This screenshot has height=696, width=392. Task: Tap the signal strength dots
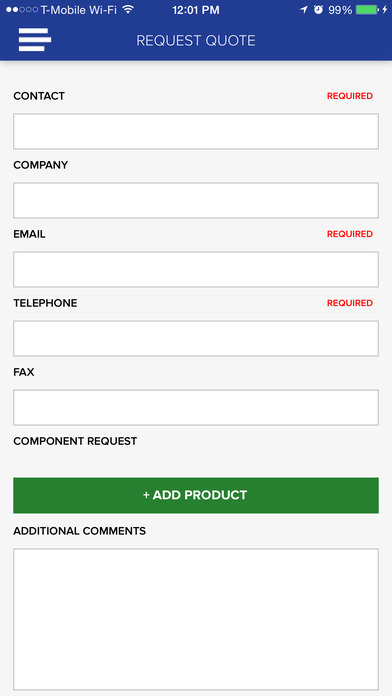[22, 10]
